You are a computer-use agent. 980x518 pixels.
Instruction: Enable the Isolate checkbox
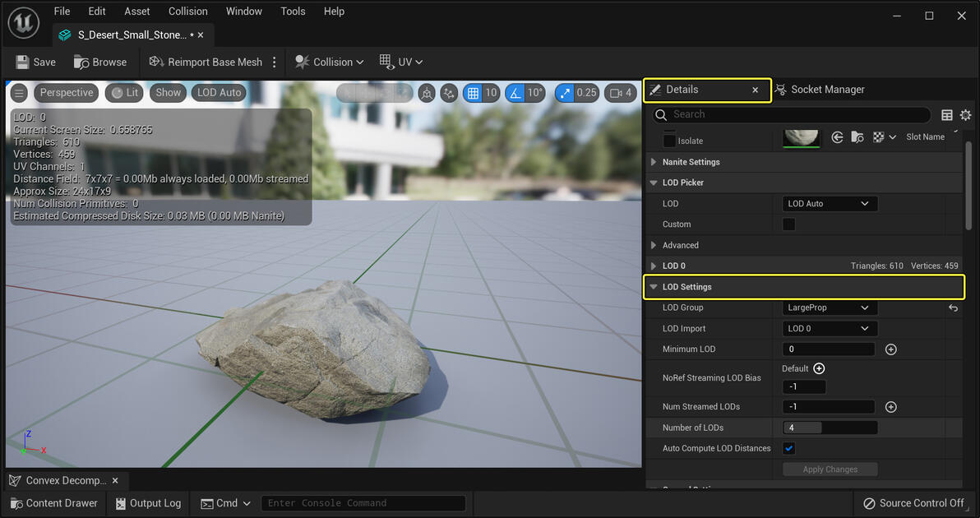(x=669, y=141)
